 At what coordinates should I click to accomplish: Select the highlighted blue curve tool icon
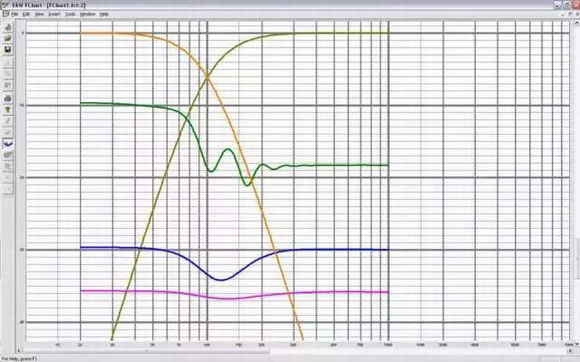(8, 143)
